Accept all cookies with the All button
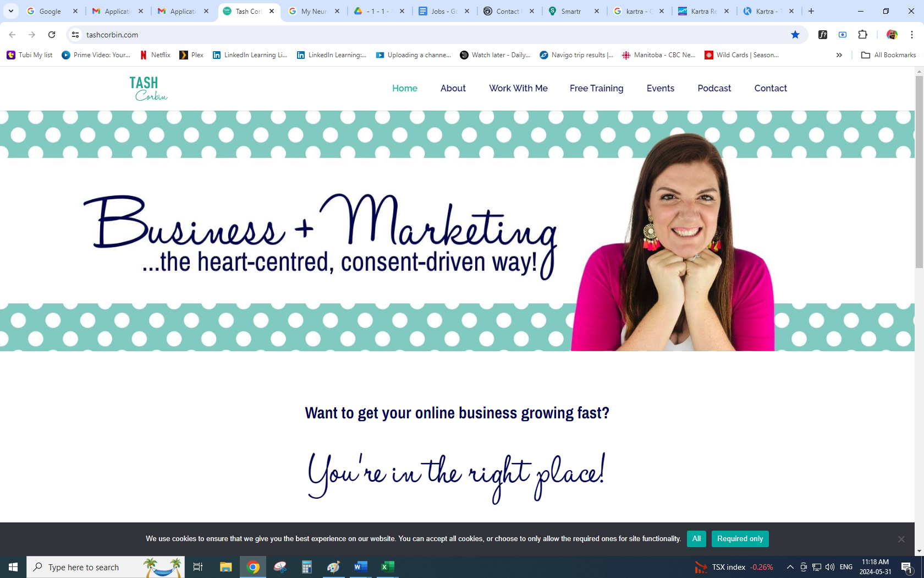This screenshot has height=578, width=924. click(x=696, y=538)
